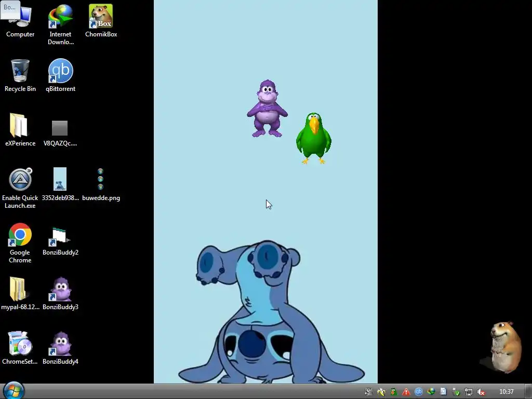
Task: Select Enable Quick Launch.exe icon
Action: point(20,188)
